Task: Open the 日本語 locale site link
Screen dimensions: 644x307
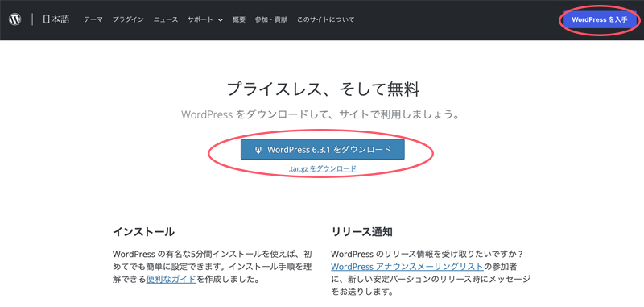Action: pyautogui.click(x=56, y=19)
